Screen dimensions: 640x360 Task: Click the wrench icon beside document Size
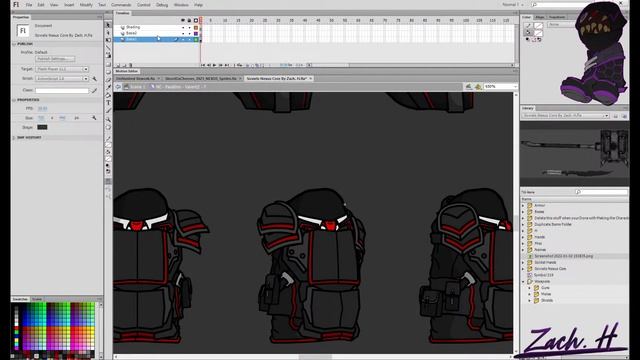click(x=94, y=118)
